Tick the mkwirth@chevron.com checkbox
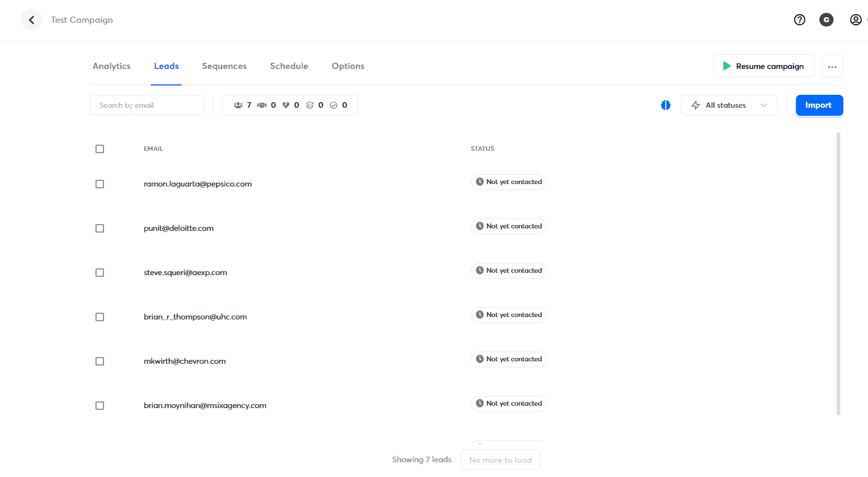Image resolution: width=868 pixels, height=477 pixels. (100, 361)
